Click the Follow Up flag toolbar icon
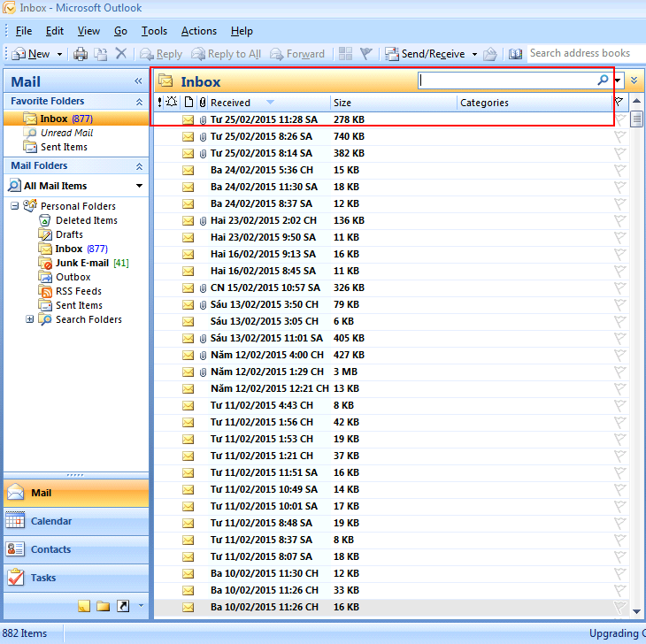 click(x=365, y=54)
